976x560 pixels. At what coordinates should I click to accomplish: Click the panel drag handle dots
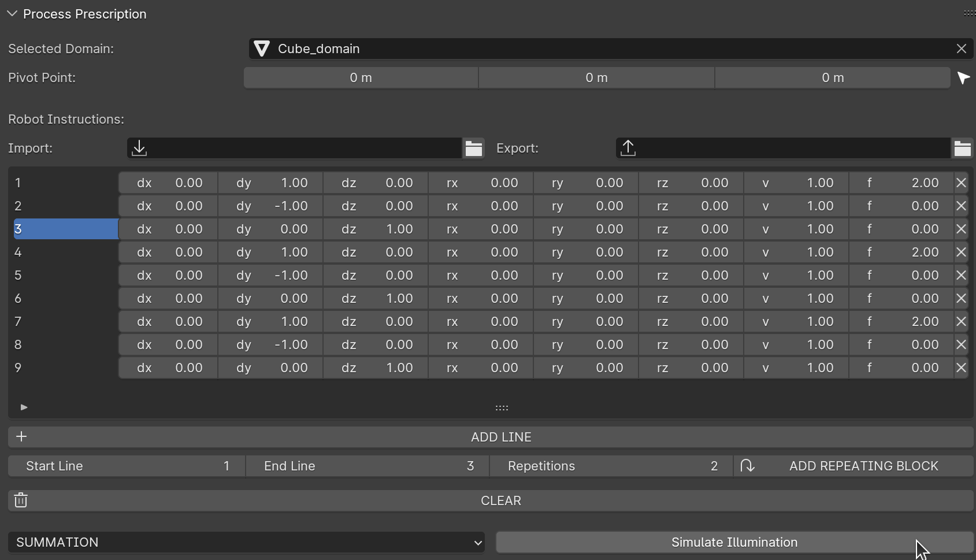[x=969, y=13]
